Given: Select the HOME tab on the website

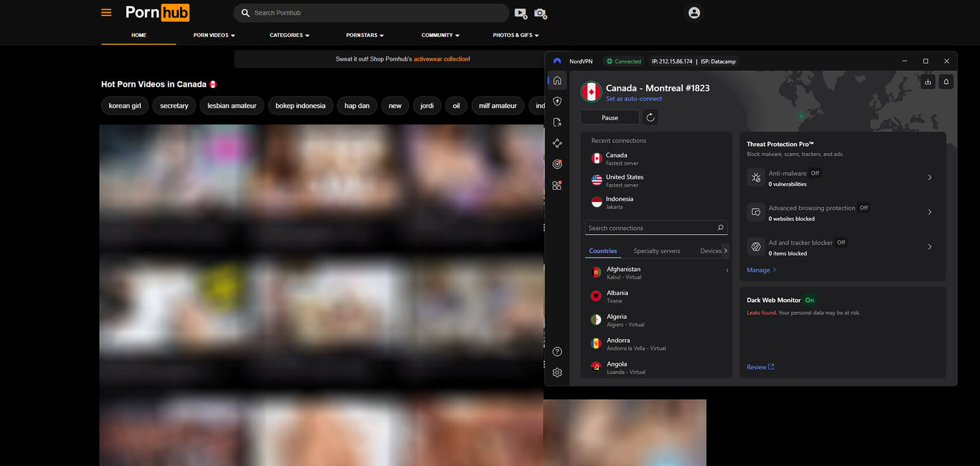Looking at the screenshot, I should (139, 35).
